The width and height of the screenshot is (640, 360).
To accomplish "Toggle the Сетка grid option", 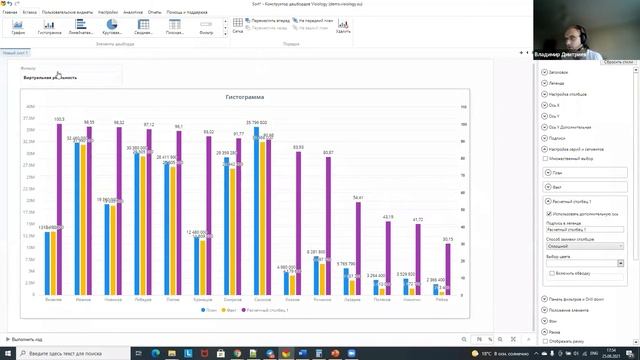I will [x=238, y=25].
